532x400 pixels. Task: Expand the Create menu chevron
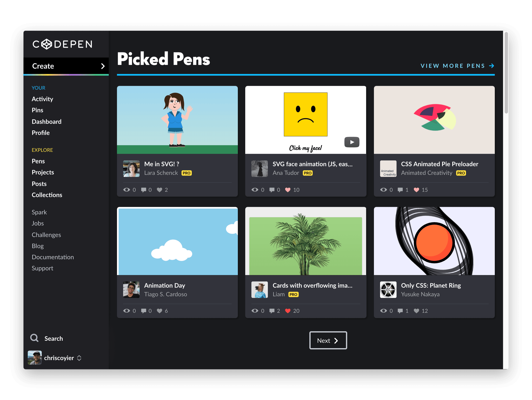point(103,66)
